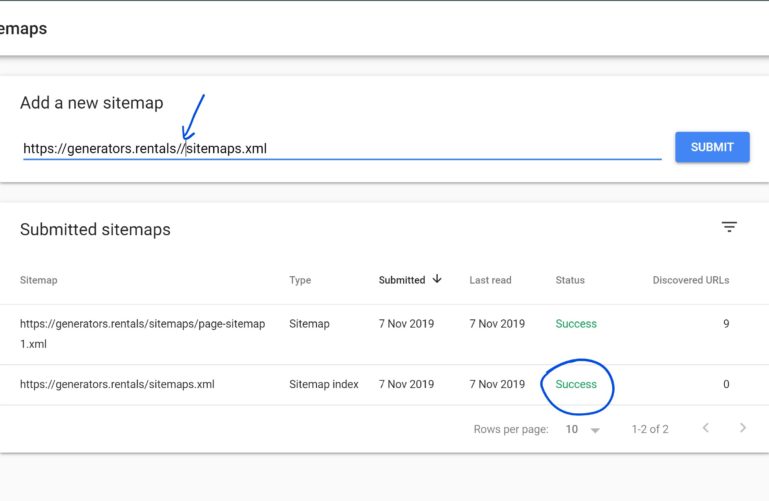Screen dimensions: 769x501
Task: Sort by the Type column header
Action: coord(300,280)
